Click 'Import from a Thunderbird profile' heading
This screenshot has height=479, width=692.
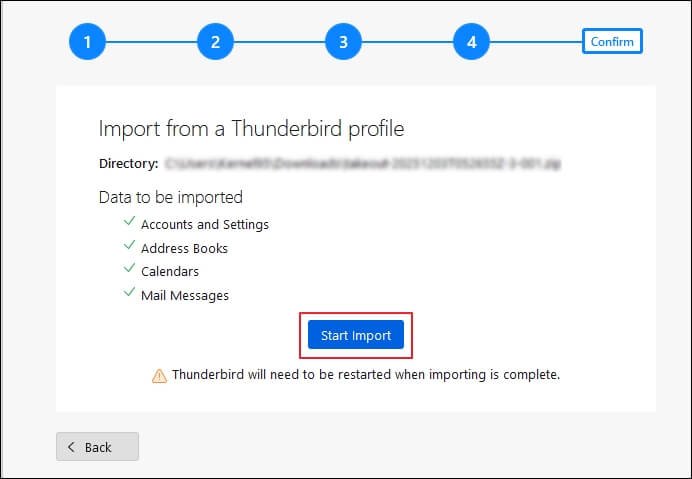click(251, 129)
